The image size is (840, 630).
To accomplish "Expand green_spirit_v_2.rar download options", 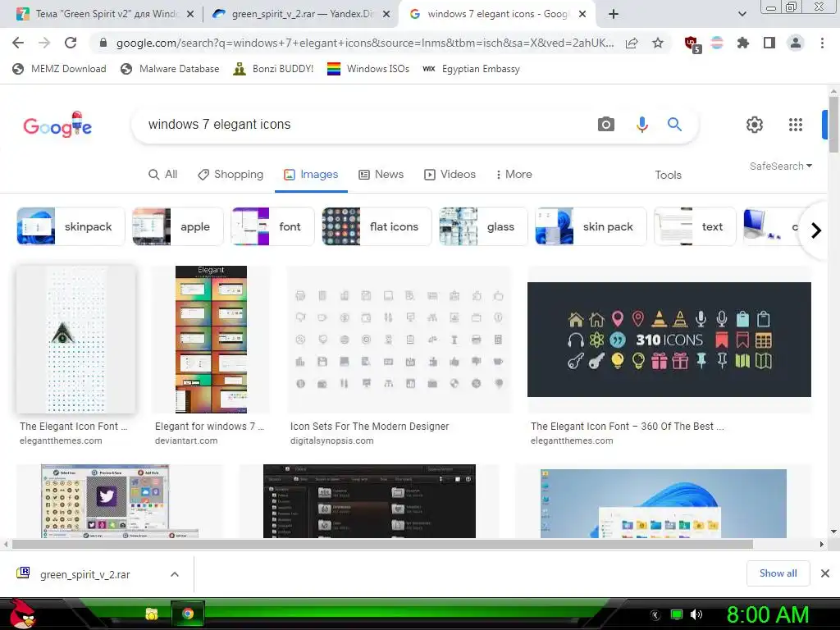I will click(174, 574).
